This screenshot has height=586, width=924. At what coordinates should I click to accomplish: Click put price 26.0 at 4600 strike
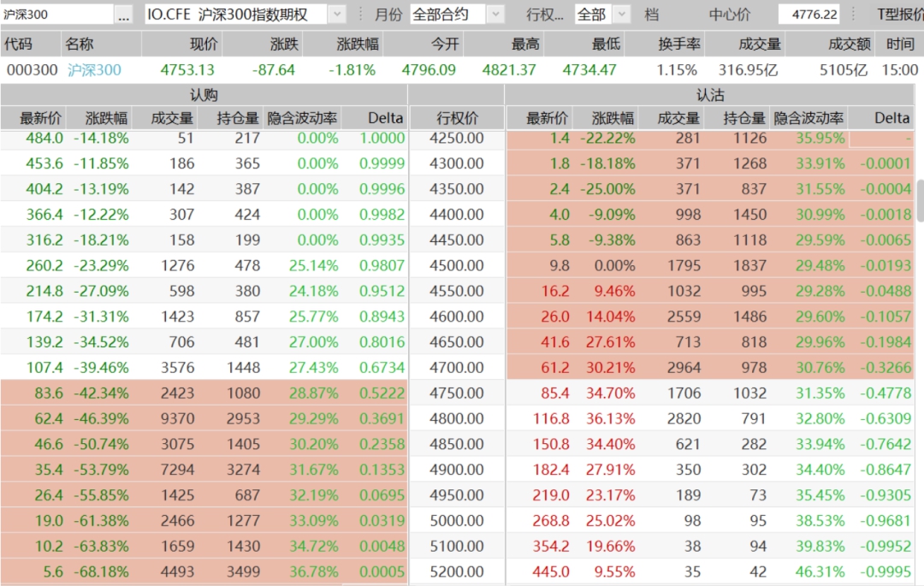click(x=555, y=317)
